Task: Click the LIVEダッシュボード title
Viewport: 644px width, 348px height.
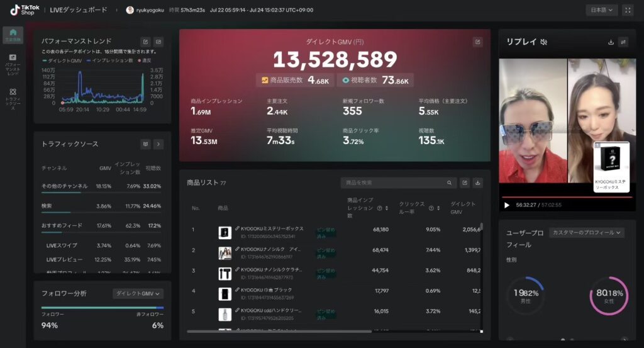Action: pyautogui.click(x=79, y=10)
